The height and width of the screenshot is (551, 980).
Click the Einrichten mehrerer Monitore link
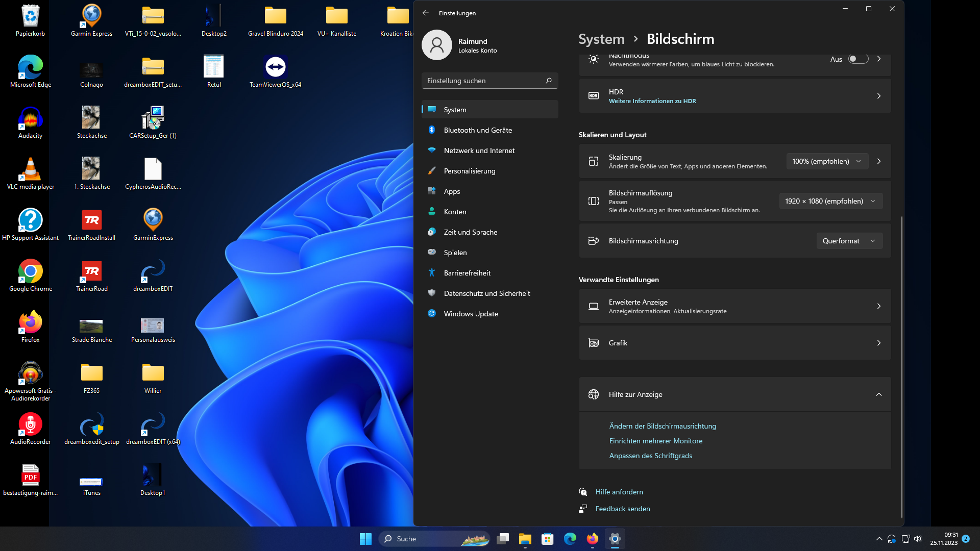(x=655, y=441)
